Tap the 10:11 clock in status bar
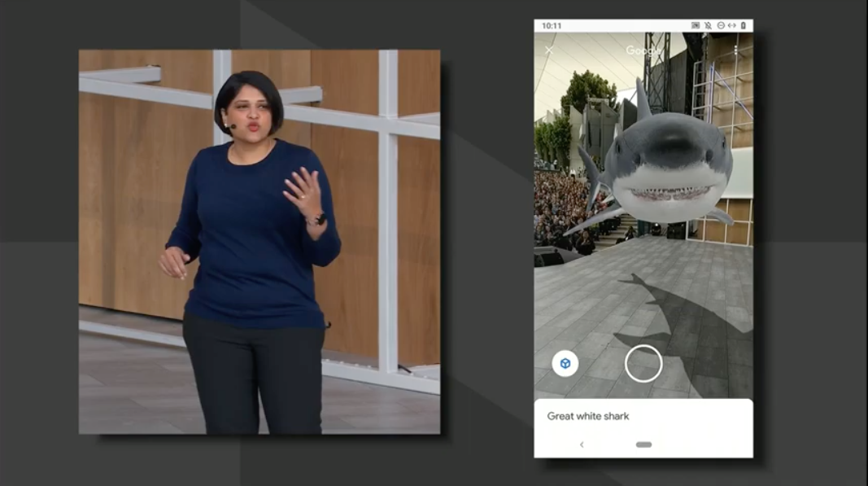 pyautogui.click(x=552, y=25)
